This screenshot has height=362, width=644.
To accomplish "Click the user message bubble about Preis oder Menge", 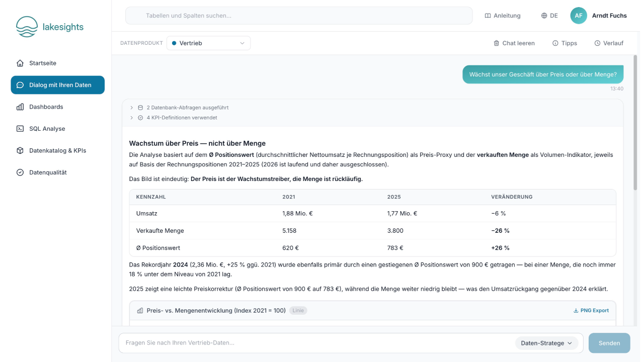I will pyautogui.click(x=543, y=74).
